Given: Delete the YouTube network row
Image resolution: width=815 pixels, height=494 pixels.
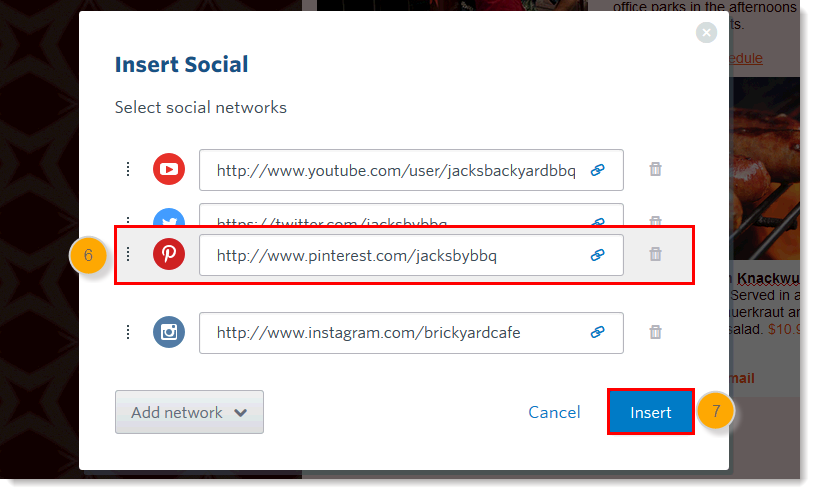Looking at the screenshot, I should tap(655, 169).
